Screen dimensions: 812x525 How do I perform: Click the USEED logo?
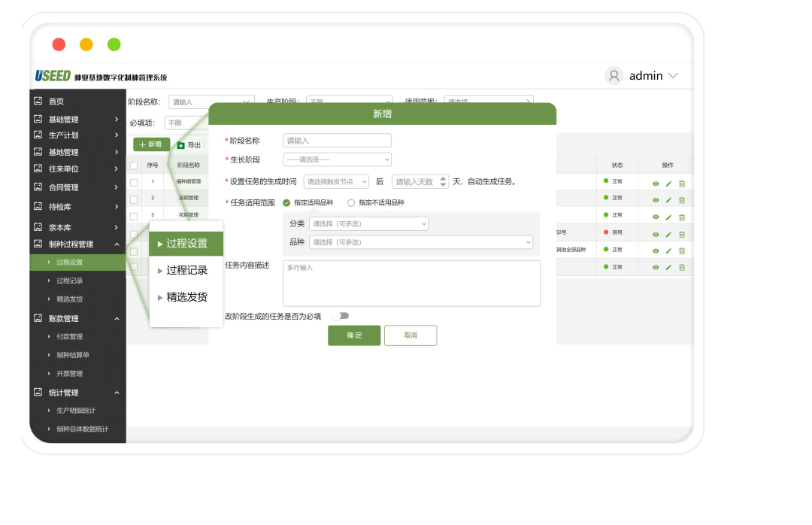(53, 76)
